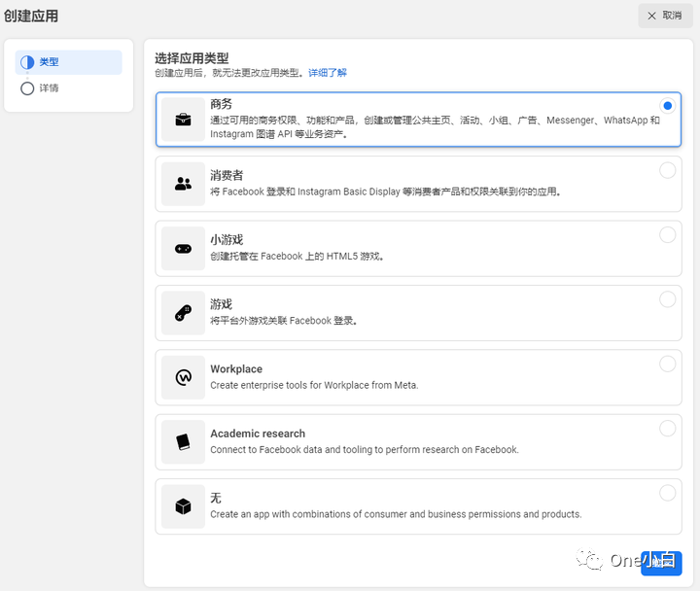Click the 选择应用类型 heading
Viewport: 700px width, 591px height.
click(x=192, y=58)
